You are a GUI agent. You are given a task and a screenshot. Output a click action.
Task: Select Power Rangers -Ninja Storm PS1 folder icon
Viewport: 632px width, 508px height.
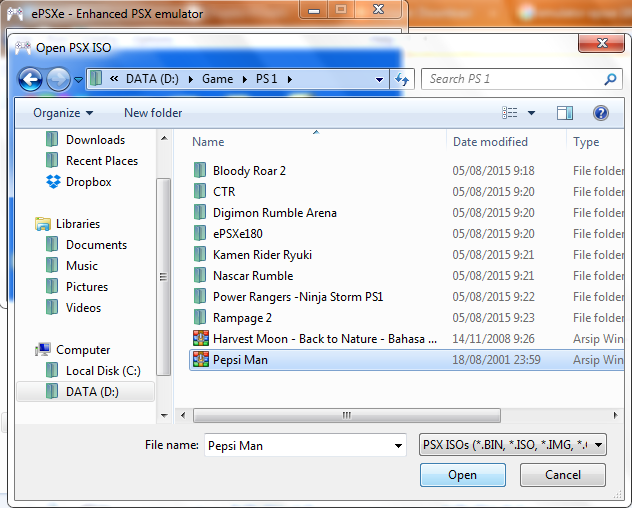pyautogui.click(x=200, y=296)
